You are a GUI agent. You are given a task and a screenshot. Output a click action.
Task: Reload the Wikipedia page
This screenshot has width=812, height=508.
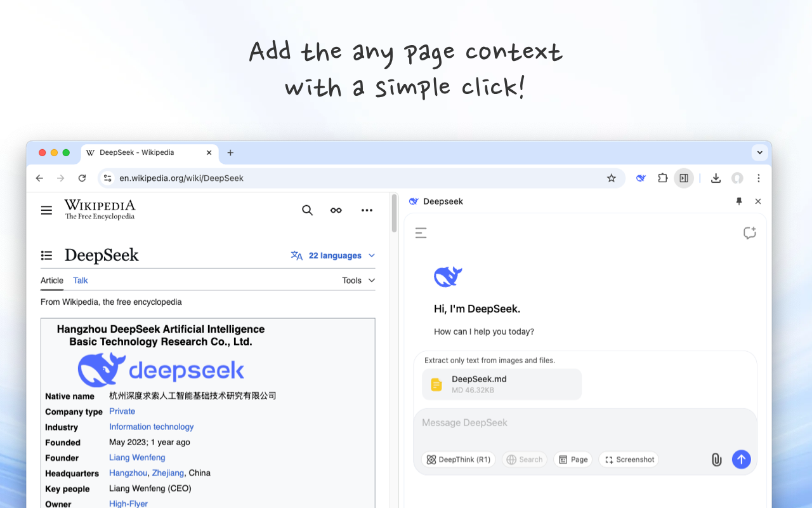pos(82,178)
